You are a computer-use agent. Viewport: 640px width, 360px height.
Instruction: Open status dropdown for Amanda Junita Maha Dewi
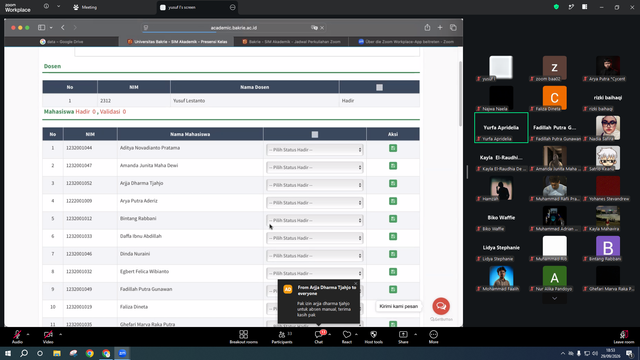click(315, 167)
